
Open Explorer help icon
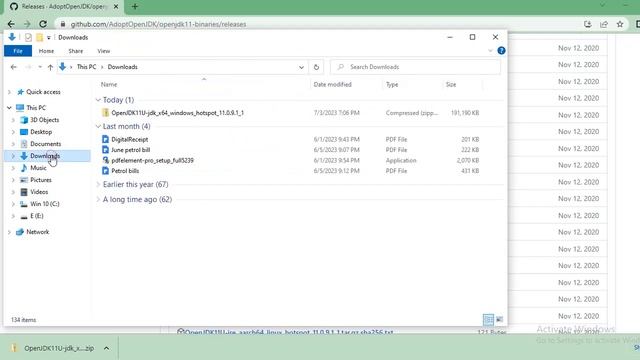[501, 51]
